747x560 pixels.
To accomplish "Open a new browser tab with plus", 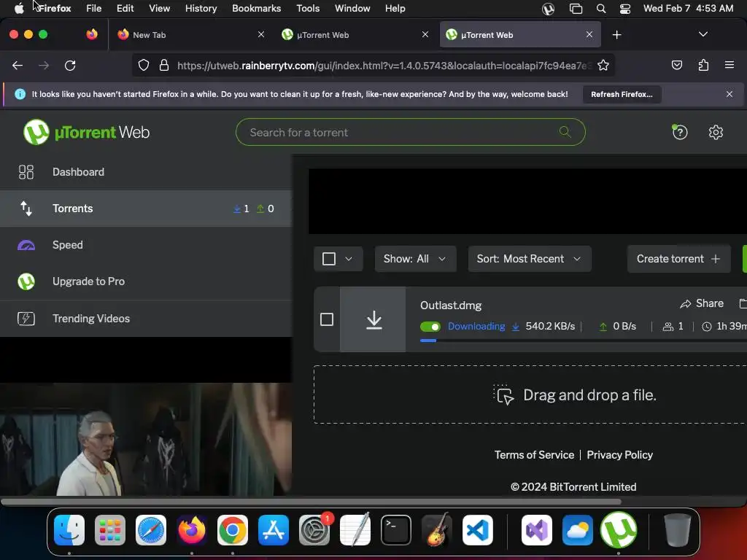I will point(616,35).
